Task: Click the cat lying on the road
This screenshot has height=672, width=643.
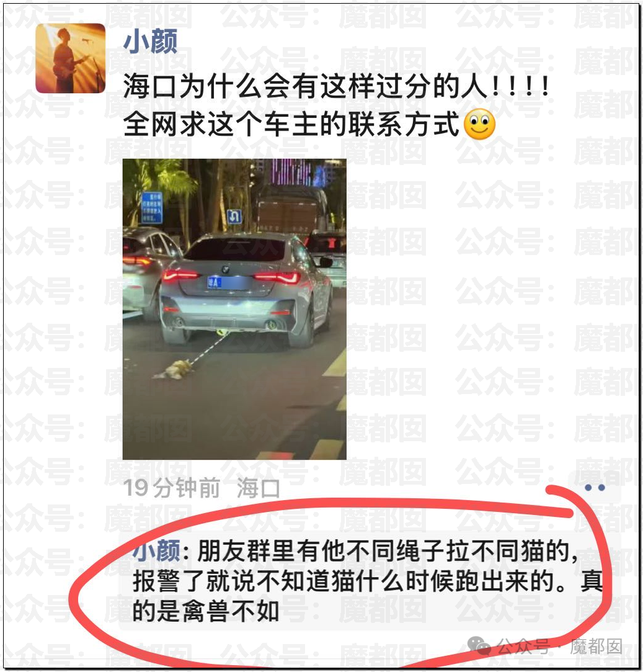Action: click(x=174, y=370)
